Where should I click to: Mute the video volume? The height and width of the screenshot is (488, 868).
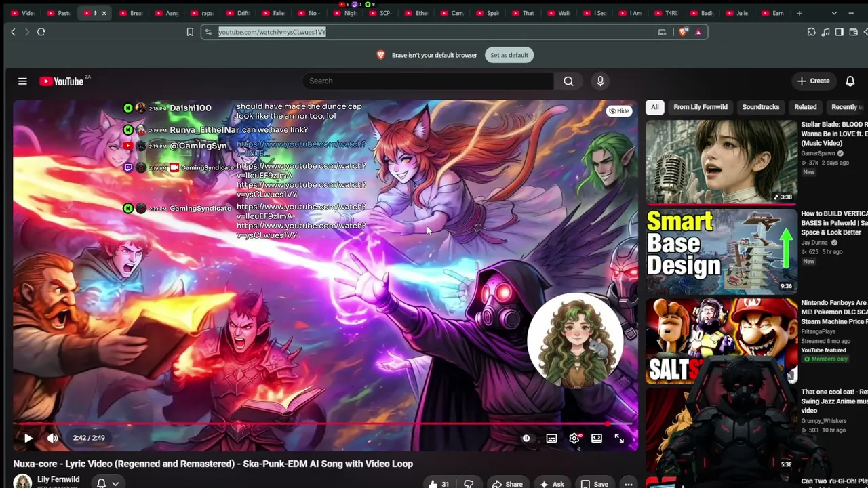point(52,439)
